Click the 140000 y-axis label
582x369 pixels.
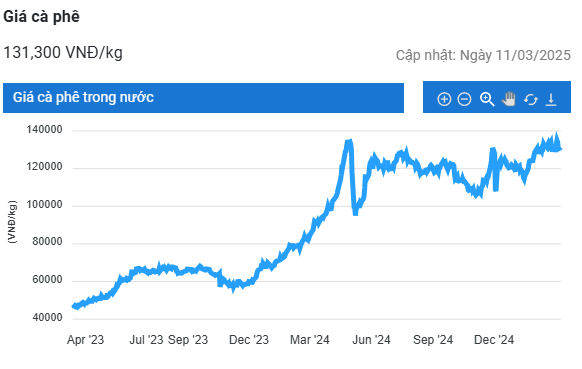tap(44, 130)
